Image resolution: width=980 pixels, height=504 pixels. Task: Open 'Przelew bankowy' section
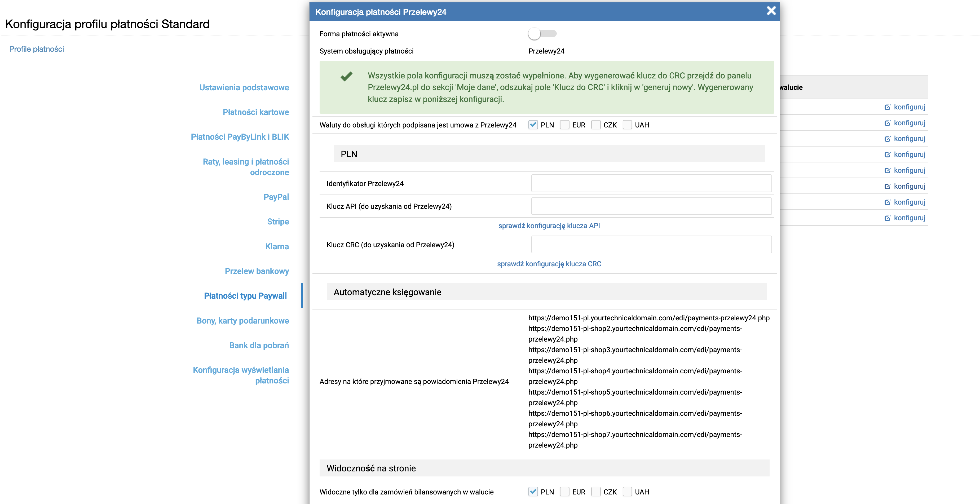[257, 271]
